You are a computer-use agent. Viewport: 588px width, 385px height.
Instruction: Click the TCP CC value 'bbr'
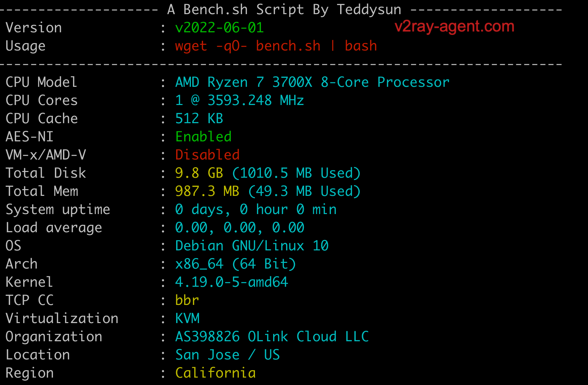(x=187, y=300)
